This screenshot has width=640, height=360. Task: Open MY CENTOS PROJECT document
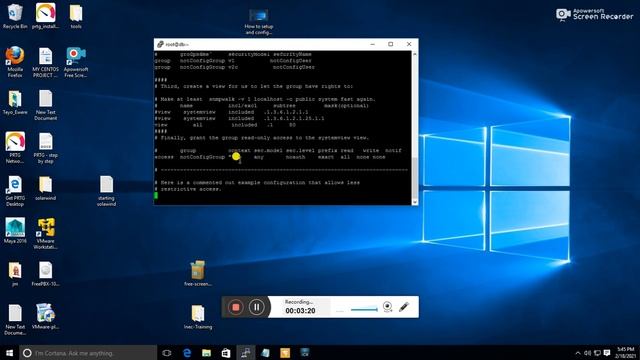click(45, 62)
